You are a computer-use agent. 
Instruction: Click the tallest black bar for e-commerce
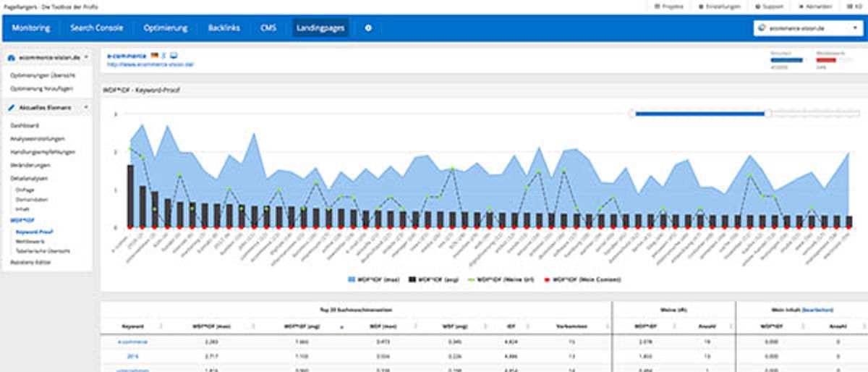[x=130, y=196]
